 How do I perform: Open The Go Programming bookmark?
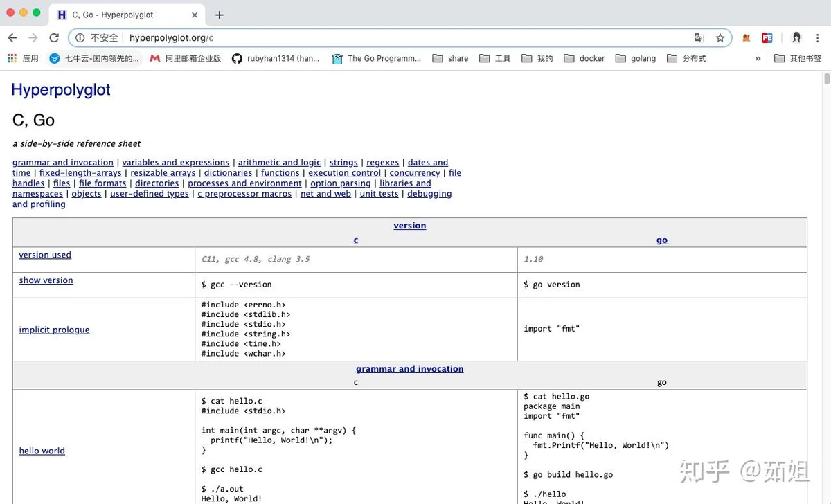click(376, 59)
